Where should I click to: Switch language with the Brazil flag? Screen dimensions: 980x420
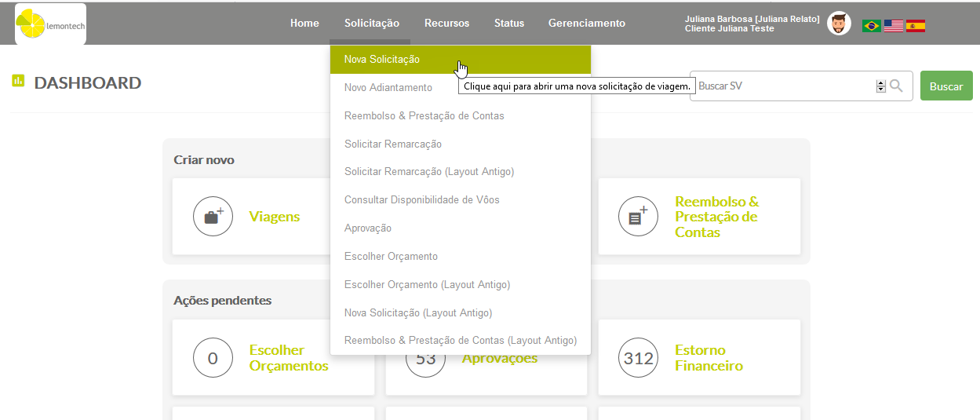pyautogui.click(x=871, y=26)
